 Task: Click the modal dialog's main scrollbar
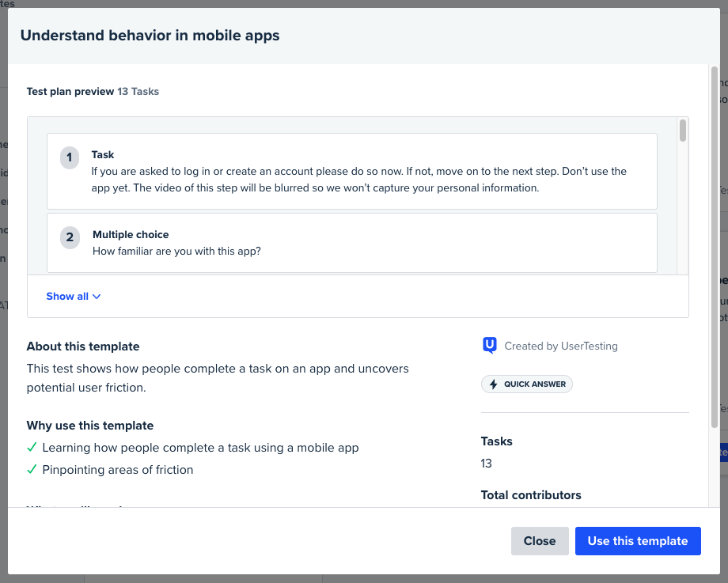(x=715, y=245)
